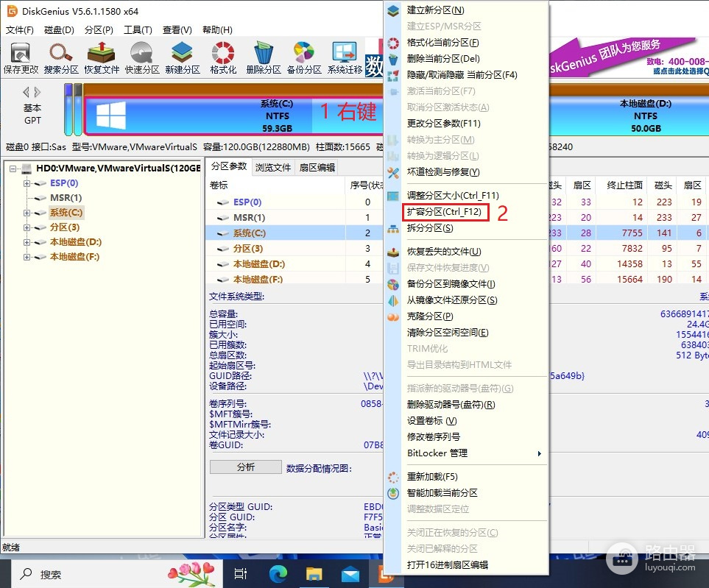Click the New Partition (新建分区) toolbar icon
This screenshot has width=709, height=588.
[183, 58]
